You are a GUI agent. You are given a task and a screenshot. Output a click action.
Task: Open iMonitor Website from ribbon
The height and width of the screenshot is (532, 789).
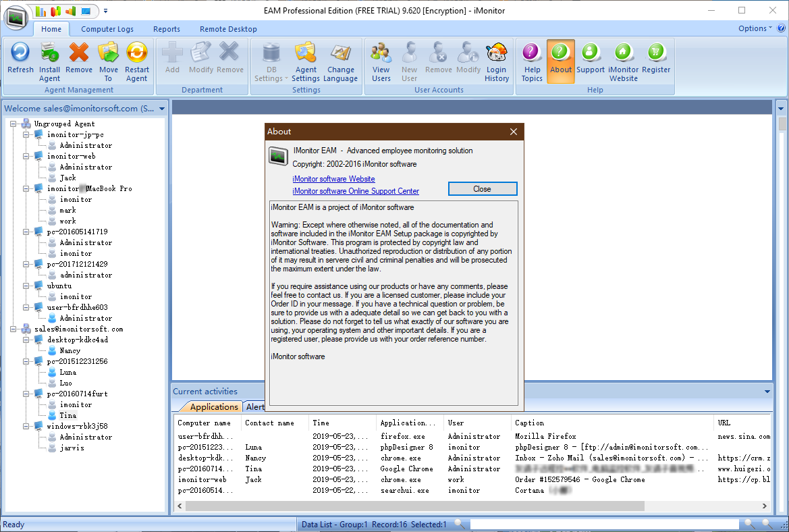click(623, 62)
